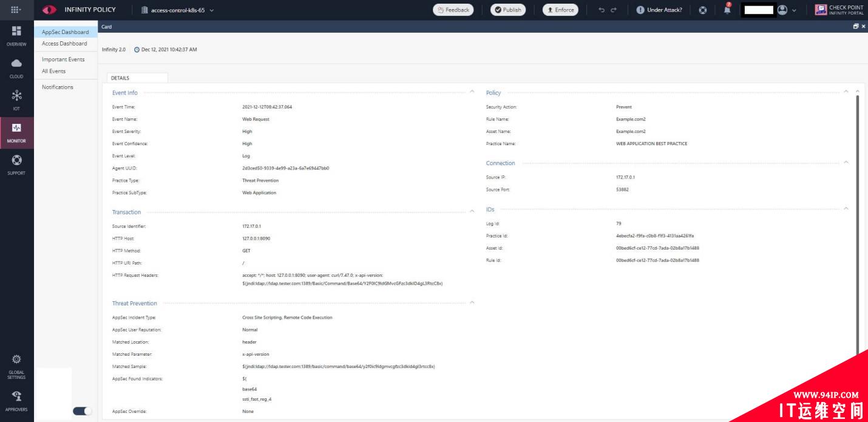The image size is (868, 422).
Task: Close the Card panel
Action: coord(863,27)
